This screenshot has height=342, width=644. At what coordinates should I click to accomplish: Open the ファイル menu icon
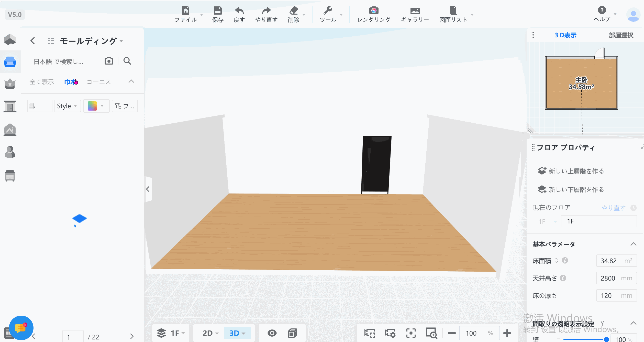tap(186, 10)
